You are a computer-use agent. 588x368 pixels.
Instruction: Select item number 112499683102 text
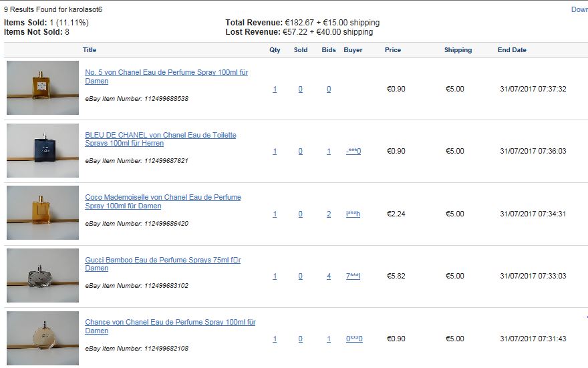pos(166,286)
